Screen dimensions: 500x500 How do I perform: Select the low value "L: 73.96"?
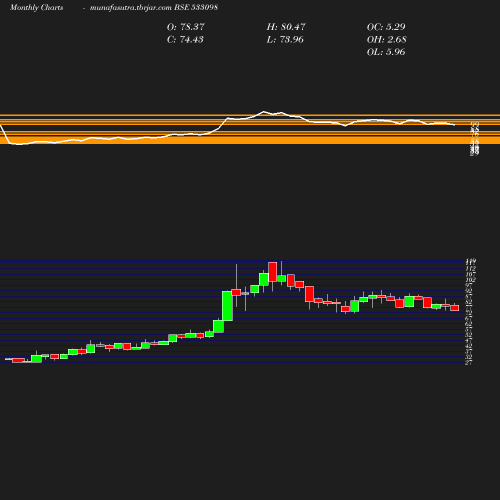pos(285,39)
